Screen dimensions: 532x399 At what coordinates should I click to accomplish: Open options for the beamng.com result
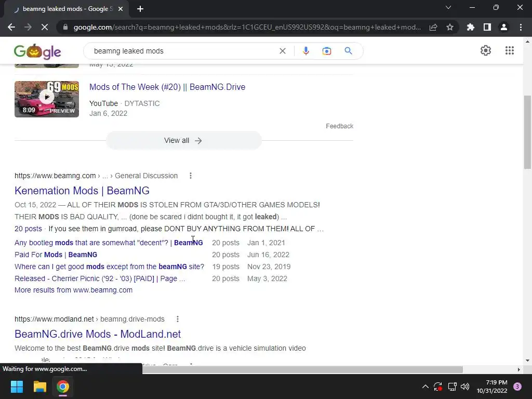191,176
